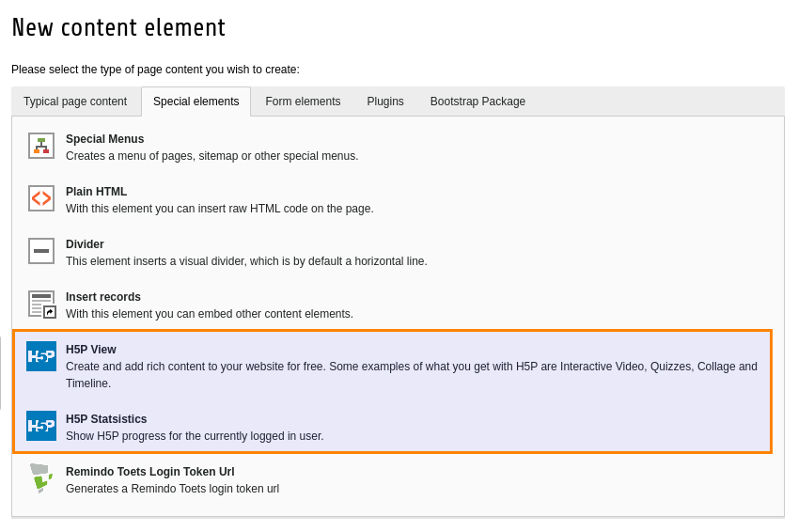Switch to Typical page content tab
This screenshot has width=798, height=532.
click(x=75, y=102)
